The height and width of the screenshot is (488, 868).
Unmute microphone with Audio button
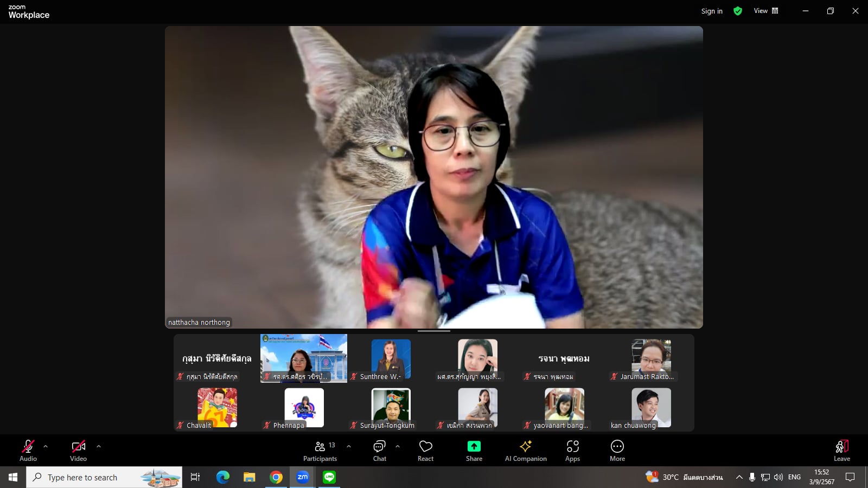click(x=28, y=451)
